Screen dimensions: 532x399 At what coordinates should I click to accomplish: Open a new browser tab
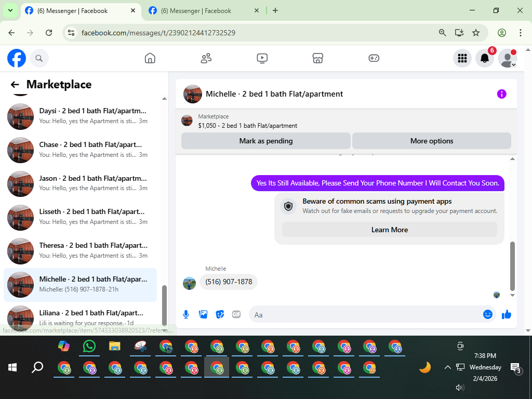coord(275,11)
